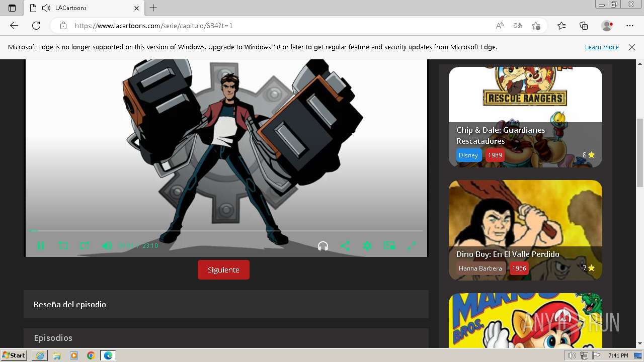Open the Windows Start menu
Image resolution: width=644 pixels, height=362 pixels.
14,355
